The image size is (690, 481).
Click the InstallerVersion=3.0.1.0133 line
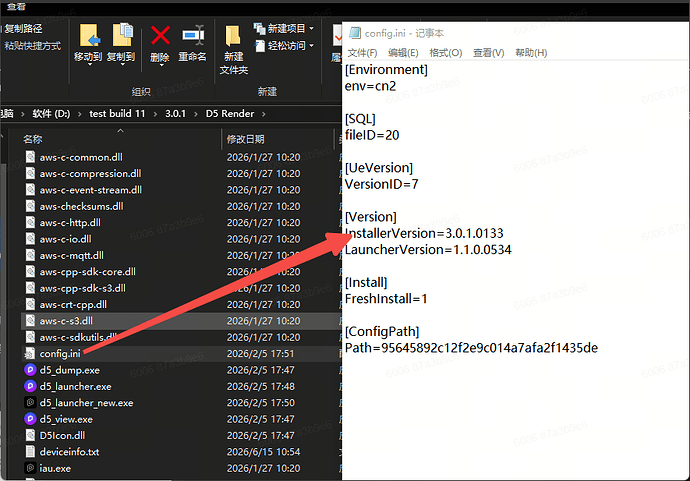(x=424, y=233)
